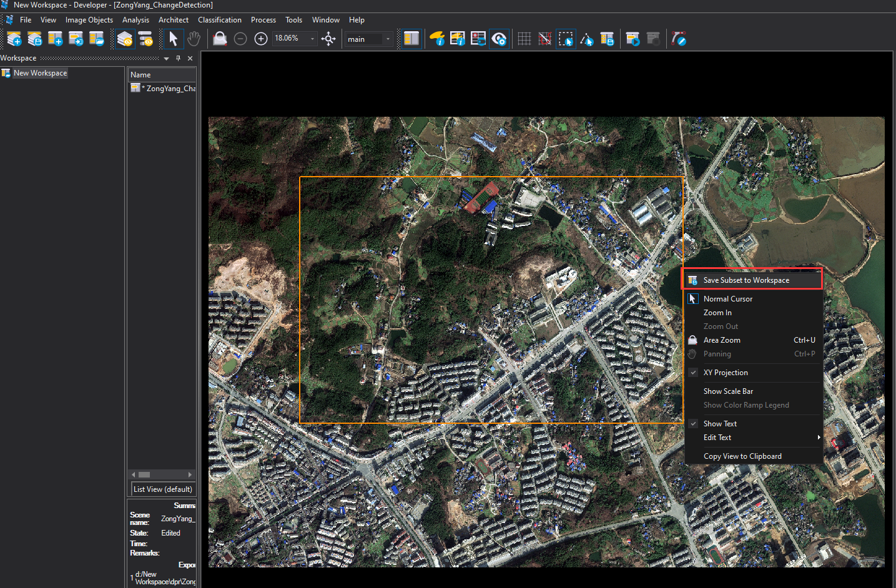
Task: Open List View (default) dropdown
Action: coord(163,489)
